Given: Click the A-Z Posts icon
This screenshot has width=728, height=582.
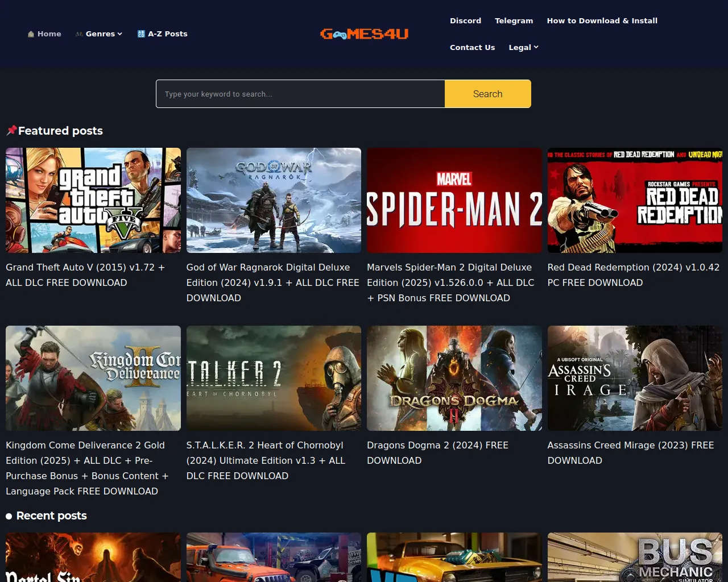Looking at the screenshot, I should pyautogui.click(x=141, y=34).
